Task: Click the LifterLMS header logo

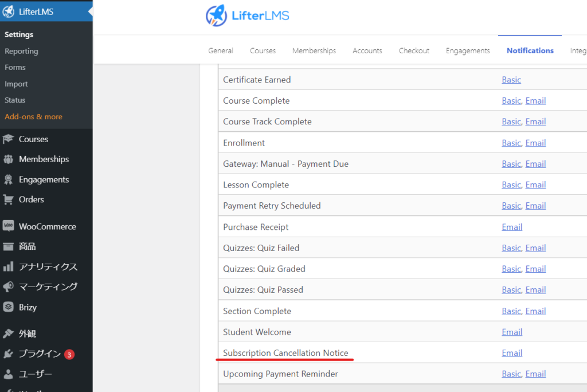Action: tap(248, 15)
